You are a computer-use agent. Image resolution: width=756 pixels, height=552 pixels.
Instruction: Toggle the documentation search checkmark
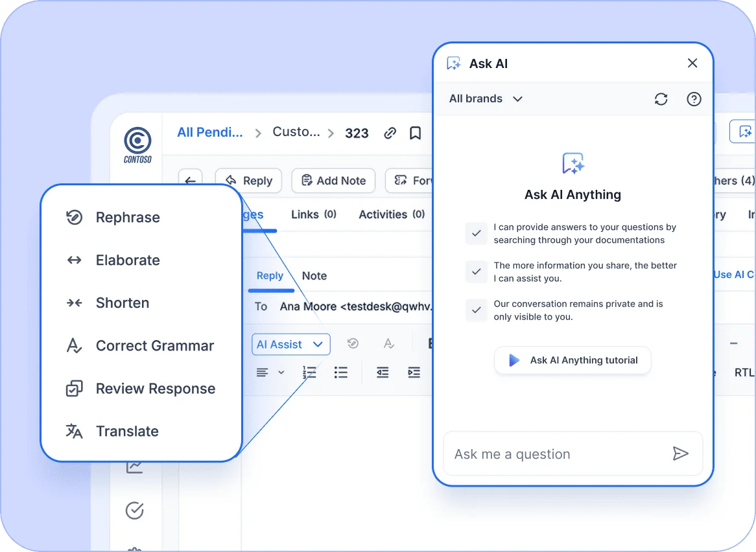click(477, 233)
